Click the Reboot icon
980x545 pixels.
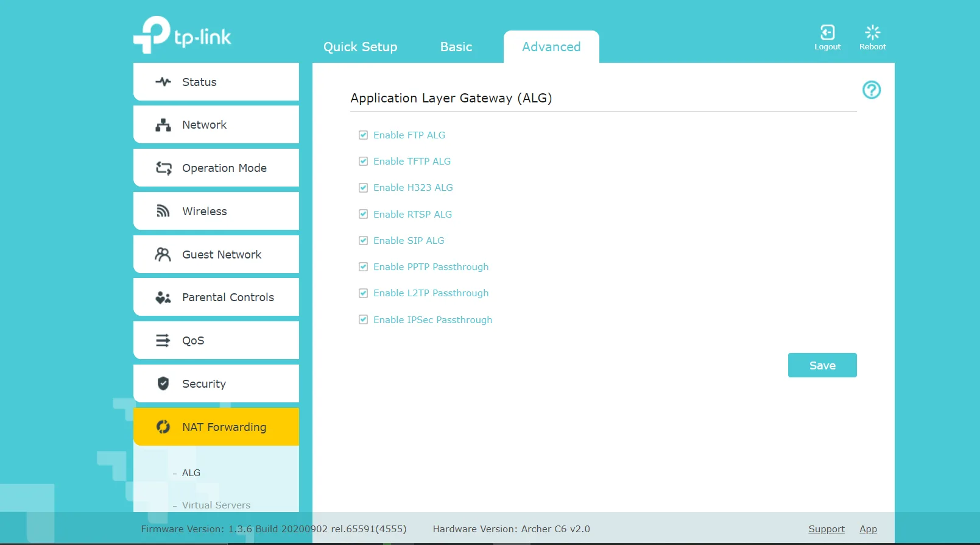pyautogui.click(x=872, y=32)
